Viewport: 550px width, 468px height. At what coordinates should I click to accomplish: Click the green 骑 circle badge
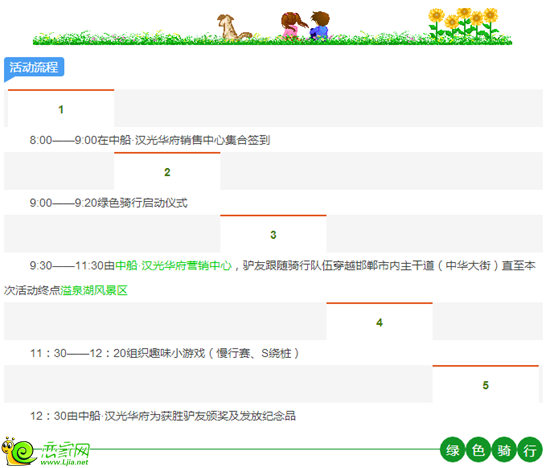pyautogui.click(x=504, y=450)
